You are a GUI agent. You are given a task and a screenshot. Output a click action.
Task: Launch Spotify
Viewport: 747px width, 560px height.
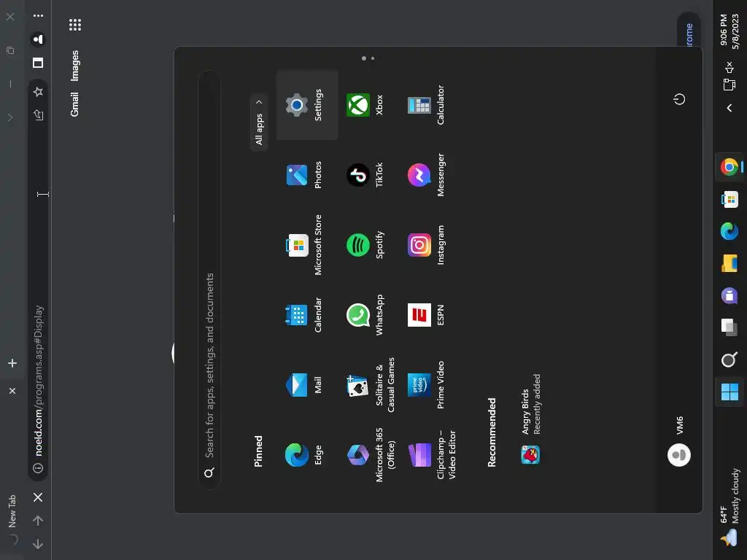(x=365, y=245)
